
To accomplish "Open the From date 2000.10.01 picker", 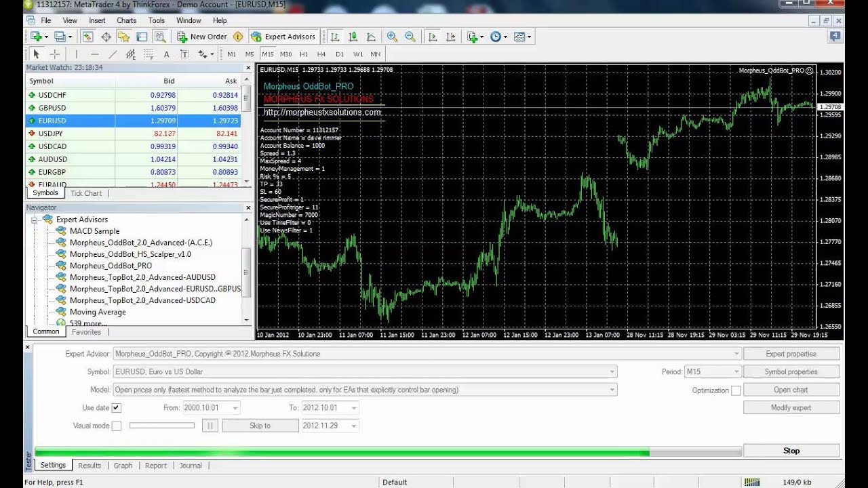I will click(x=235, y=408).
